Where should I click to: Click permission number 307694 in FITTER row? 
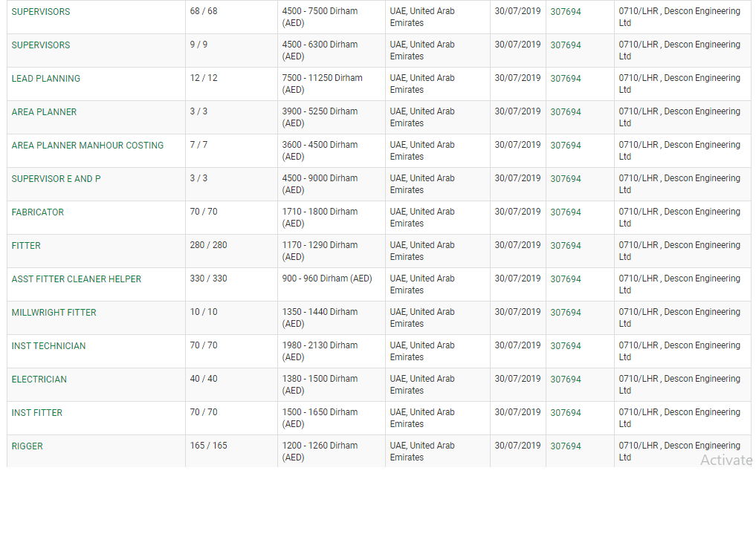pyautogui.click(x=566, y=246)
